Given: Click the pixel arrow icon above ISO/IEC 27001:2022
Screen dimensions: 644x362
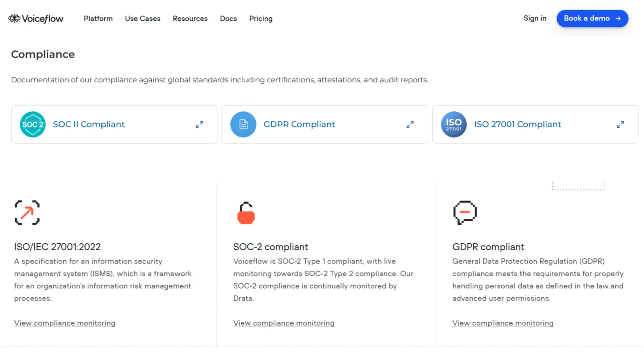Looking at the screenshot, I should tap(27, 213).
